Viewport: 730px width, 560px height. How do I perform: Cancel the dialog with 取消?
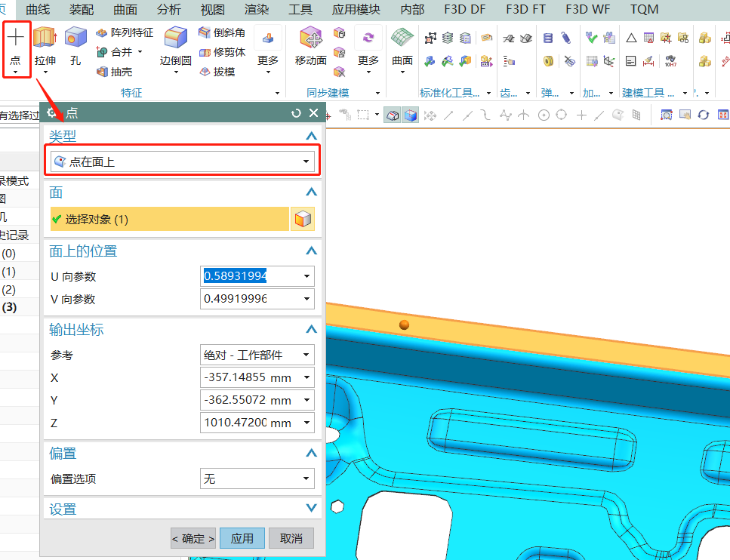tap(291, 539)
